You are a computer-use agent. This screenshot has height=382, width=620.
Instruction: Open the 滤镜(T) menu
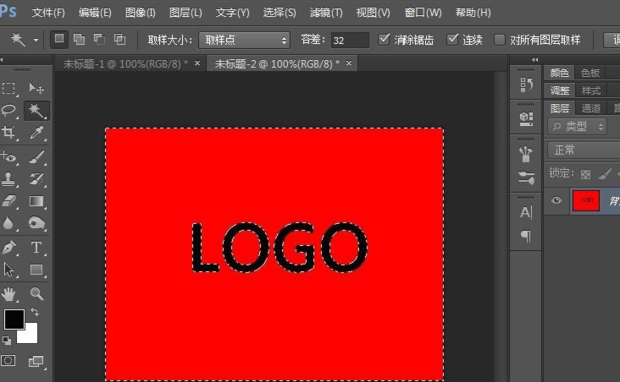tap(326, 13)
